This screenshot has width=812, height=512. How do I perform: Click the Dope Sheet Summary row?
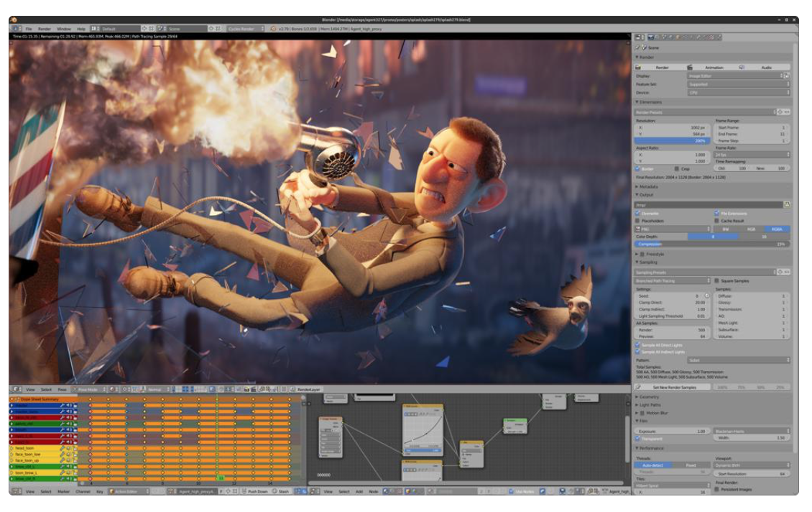click(x=43, y=400)
